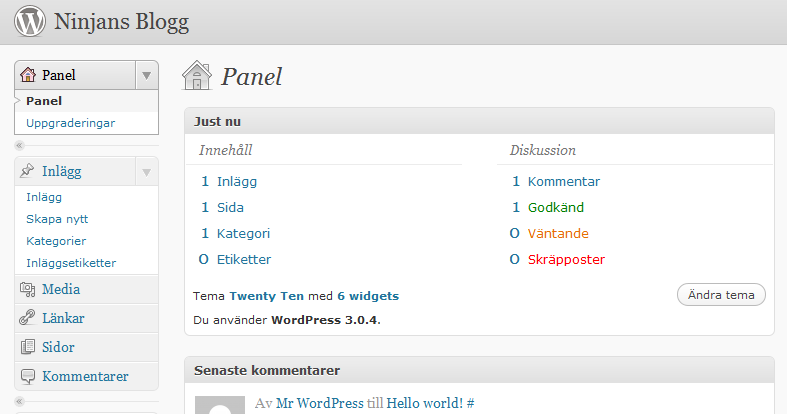Open the Skräpposter link in Diskussion
787x414 pixels.
pos(566,259)
